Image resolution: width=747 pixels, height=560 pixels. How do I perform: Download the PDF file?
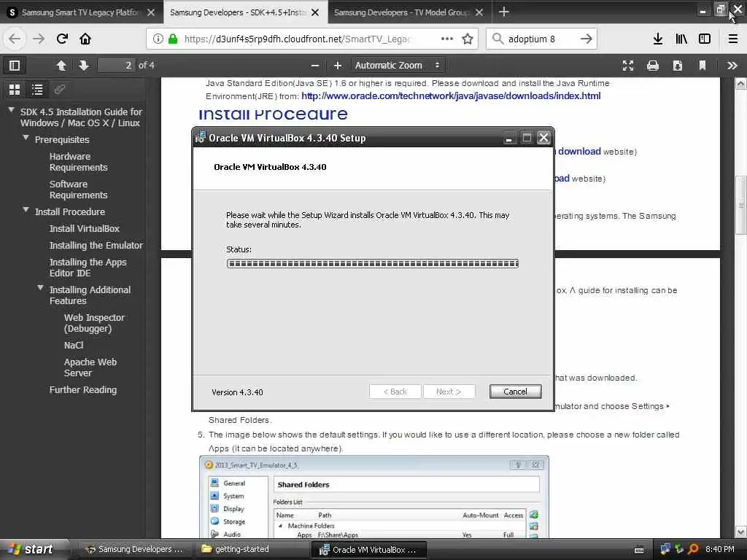point(678,66)
